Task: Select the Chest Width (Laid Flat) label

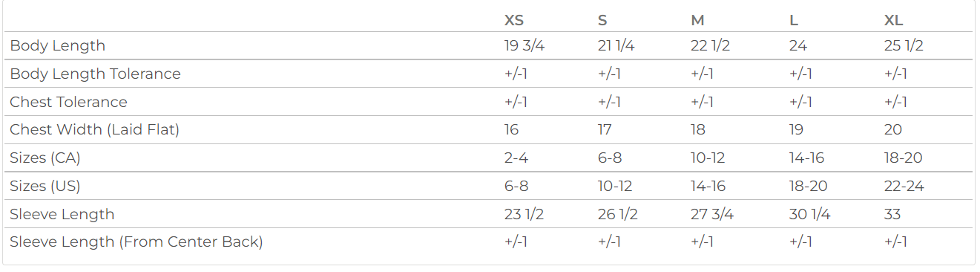Action: pos(94,130)
